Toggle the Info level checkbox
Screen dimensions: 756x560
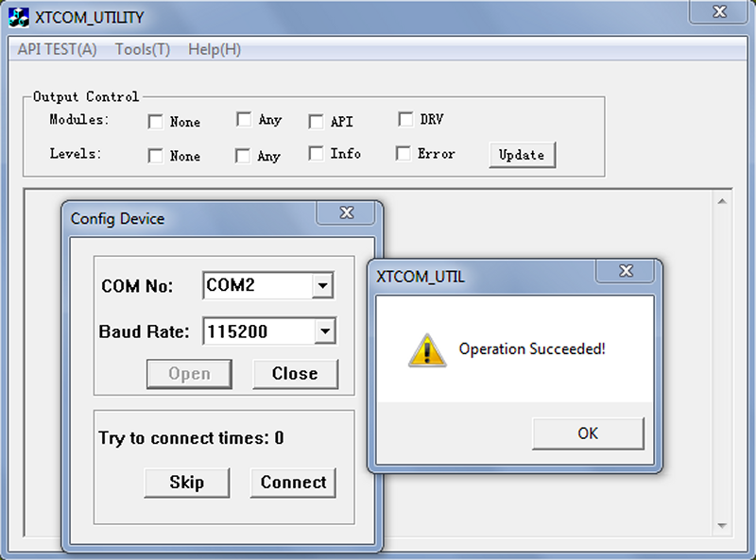pyautogui.click(x=316, y=154)
